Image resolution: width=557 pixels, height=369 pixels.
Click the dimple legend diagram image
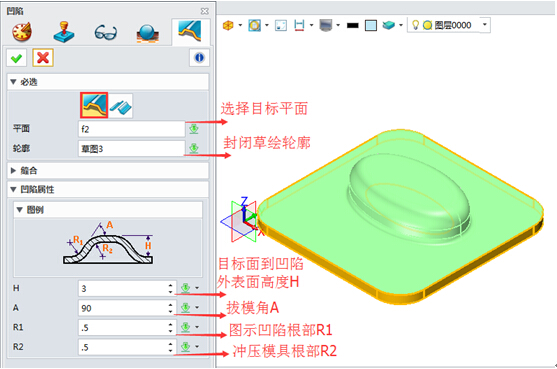[108, 243]
